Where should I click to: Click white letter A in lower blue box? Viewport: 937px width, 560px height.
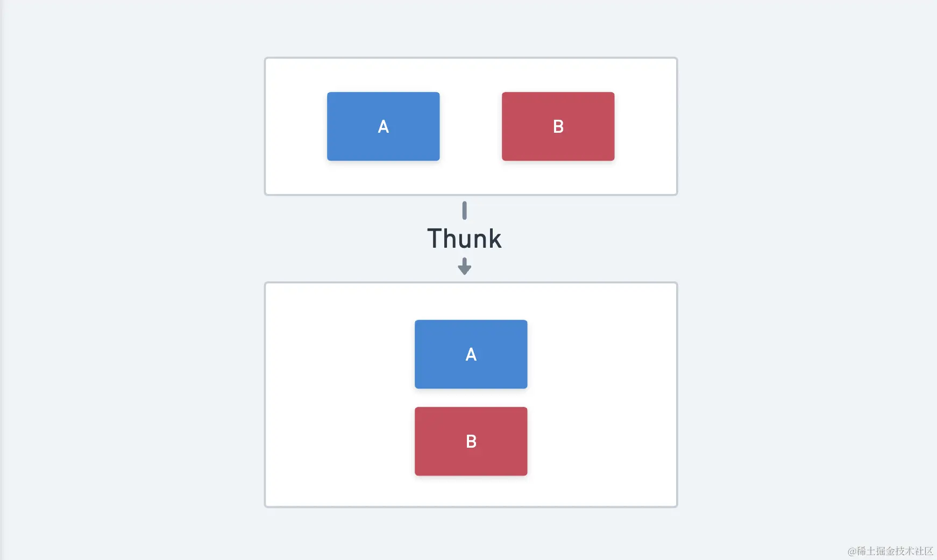pos(471,355)
